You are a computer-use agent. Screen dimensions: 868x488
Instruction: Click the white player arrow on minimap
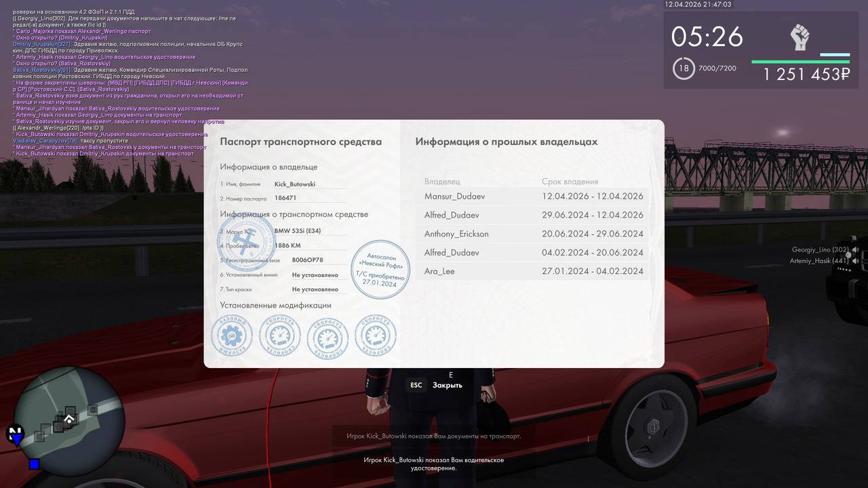coord(69,420)
